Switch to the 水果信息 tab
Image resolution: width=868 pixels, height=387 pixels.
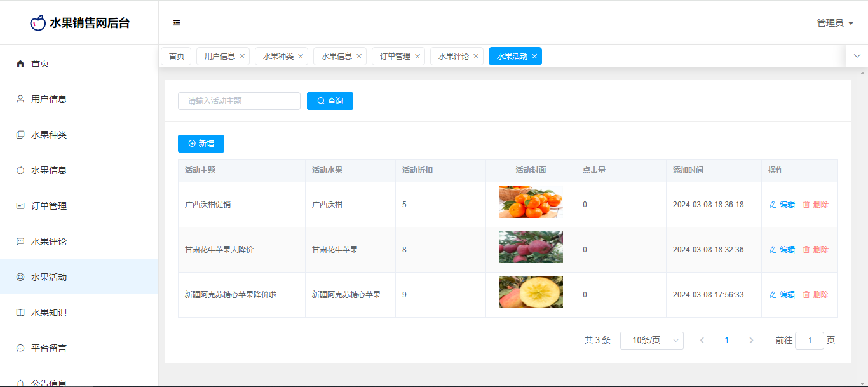(x=336, y=57)
